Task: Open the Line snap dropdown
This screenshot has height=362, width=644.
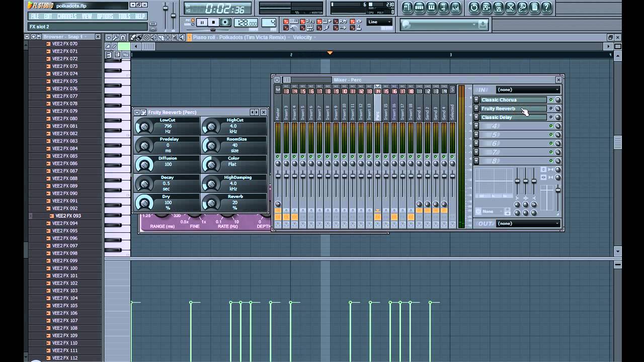Action: 380,22
